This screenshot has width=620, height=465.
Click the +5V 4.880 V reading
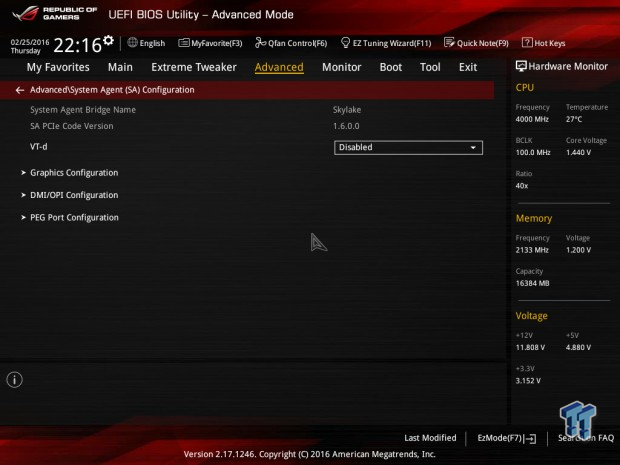pos(578,348)
